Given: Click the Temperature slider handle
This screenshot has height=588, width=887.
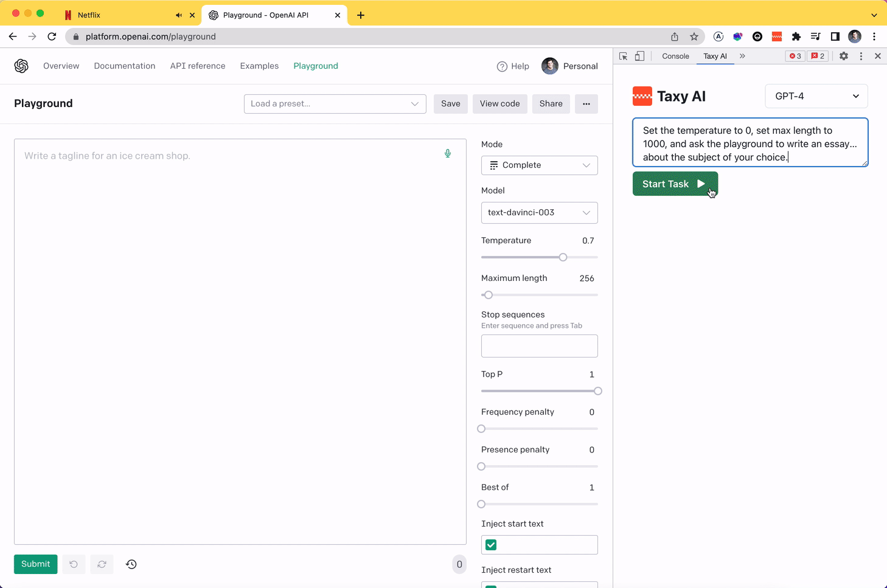Looking at the screenshot, I should coord(563,257).
